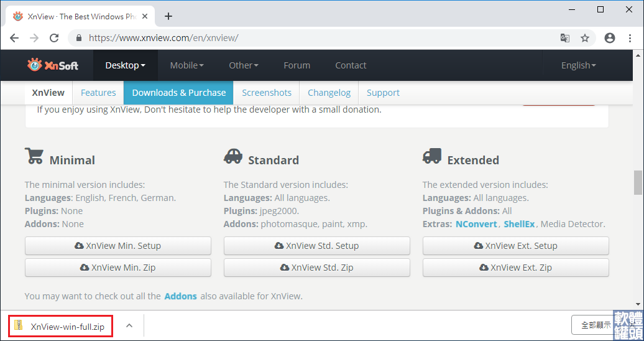Viewport: 644px width, 341px height.
Task: Download XnView Min. Zip
Action: click(118, 268)
